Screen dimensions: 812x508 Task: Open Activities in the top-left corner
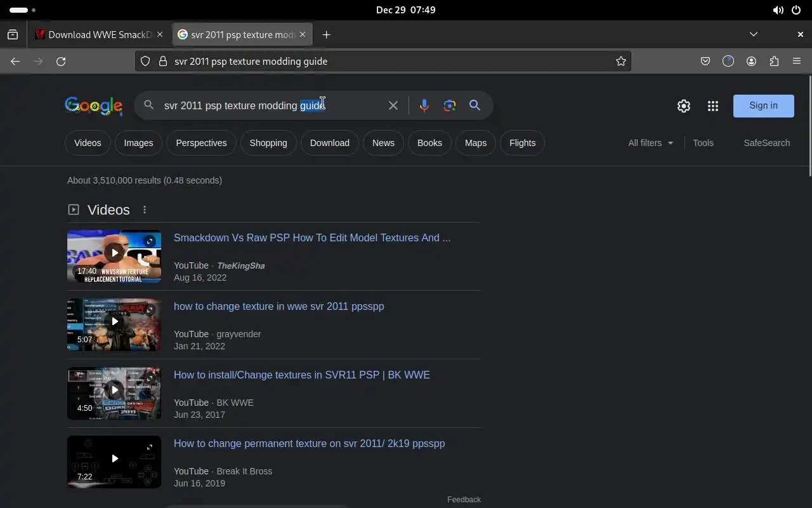click(23, 10)
